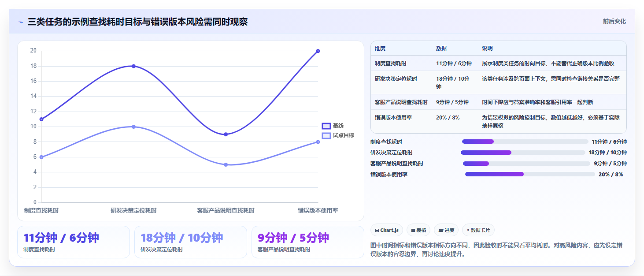Click the bar icon in the 进度 tag
Image resolution: width=644 pixels, height=276 pixels.
[x=441, y=230]
